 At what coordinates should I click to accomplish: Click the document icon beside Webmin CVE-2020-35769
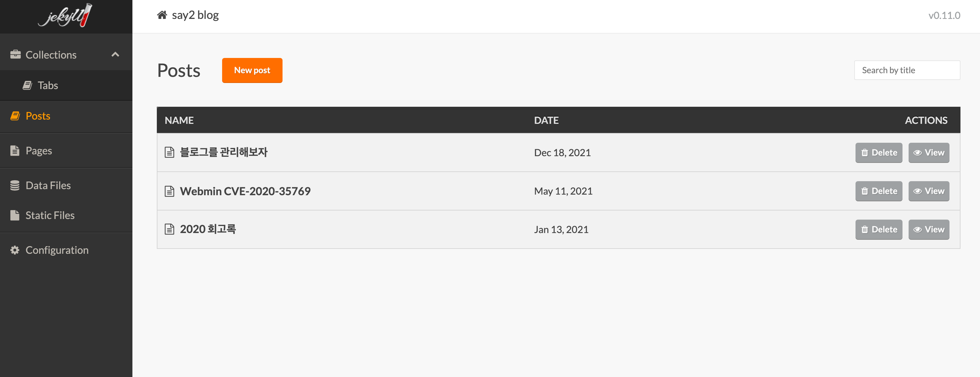pyautogui.click(x=169, y=191)
